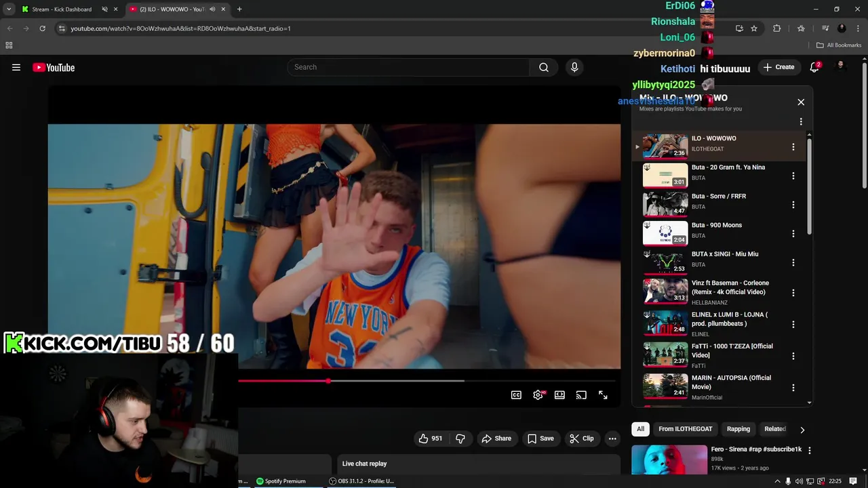Toggle closed captions on the video player
The image size is (868, 488).
tap(516, 395)
